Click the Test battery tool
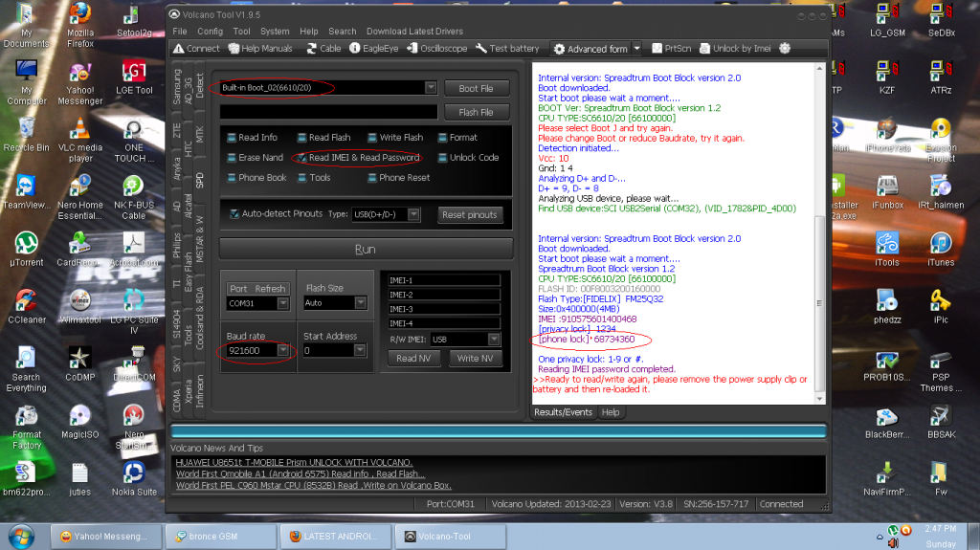This screenshot has height=550, width=980. point(507,48)
